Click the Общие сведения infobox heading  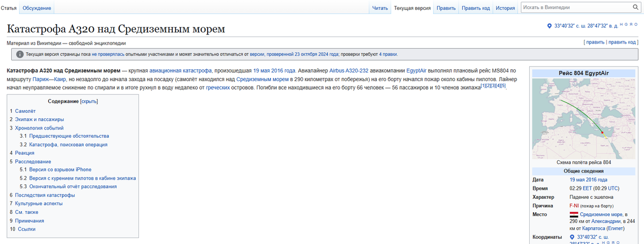(583, 171)
